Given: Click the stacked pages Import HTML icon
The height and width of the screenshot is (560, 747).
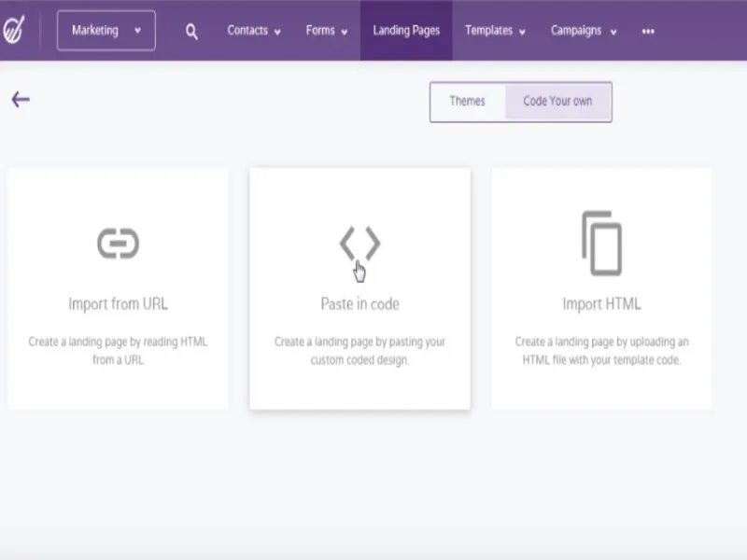Looking at the screenshot, I should point(601,243).
